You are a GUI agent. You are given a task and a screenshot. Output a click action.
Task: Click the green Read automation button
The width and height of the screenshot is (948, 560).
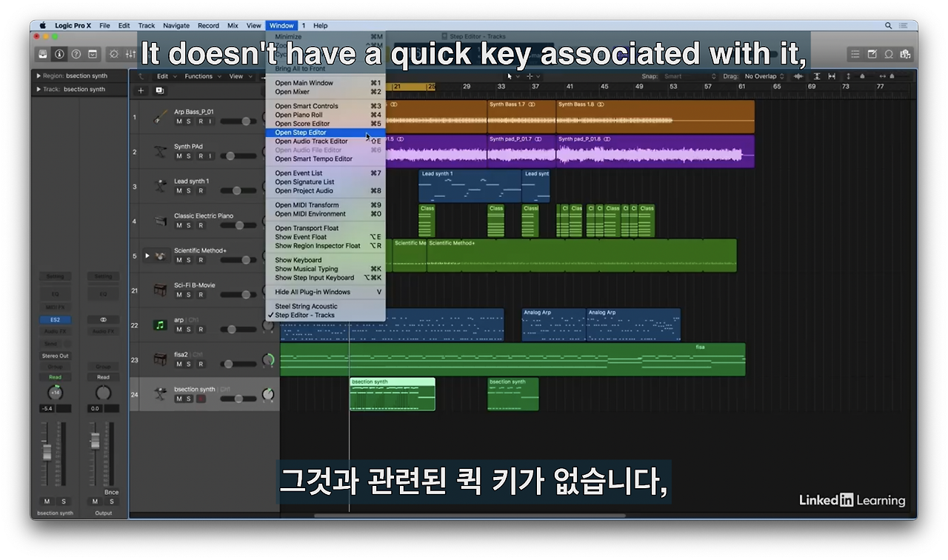56,377
